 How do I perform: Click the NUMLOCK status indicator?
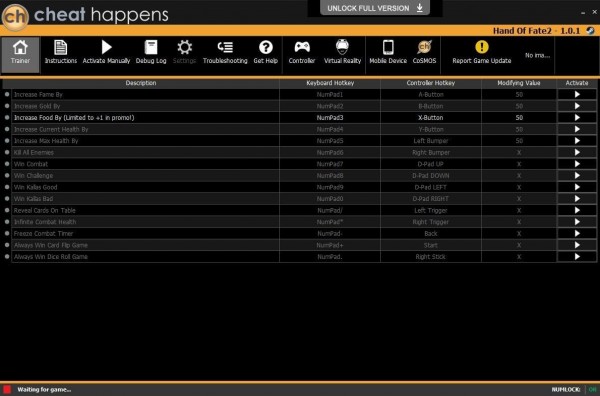(x=574, y=389)
